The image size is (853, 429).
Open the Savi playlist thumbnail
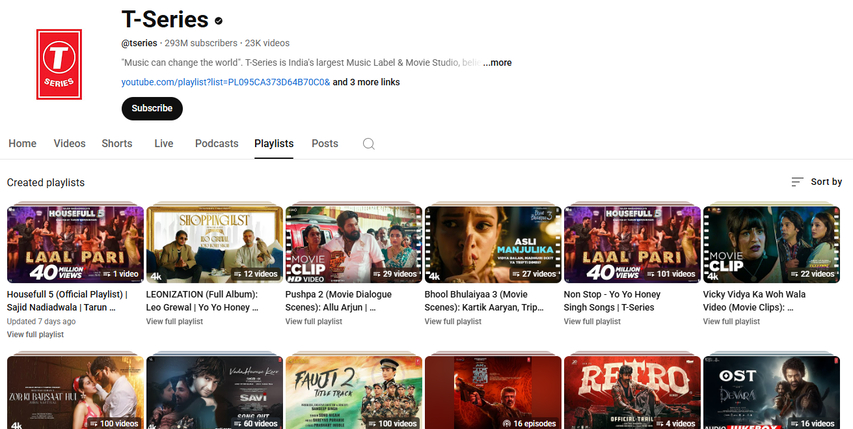coord(214,393)
